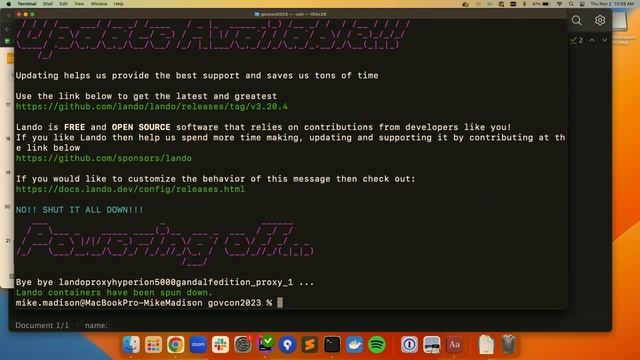Screen dimensions: 640x360
Task: Open IDE settings gear icon
Action: point(600,20)
